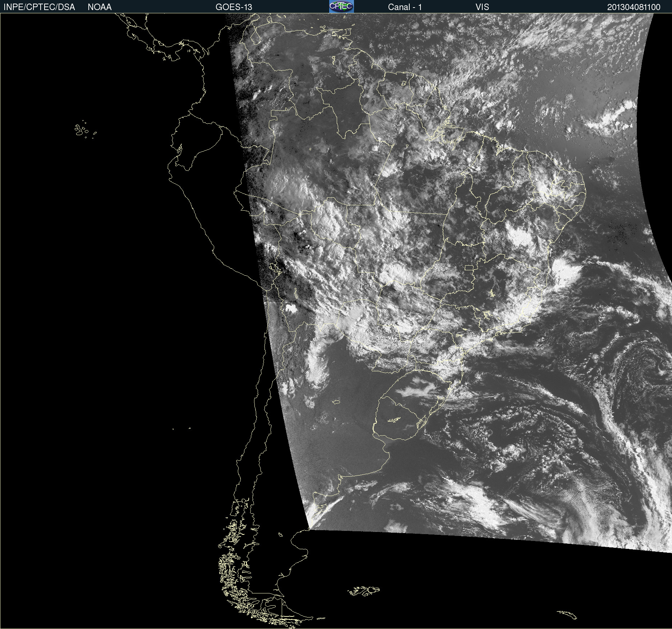Click the NOAA label in the header

click(100, 7)
